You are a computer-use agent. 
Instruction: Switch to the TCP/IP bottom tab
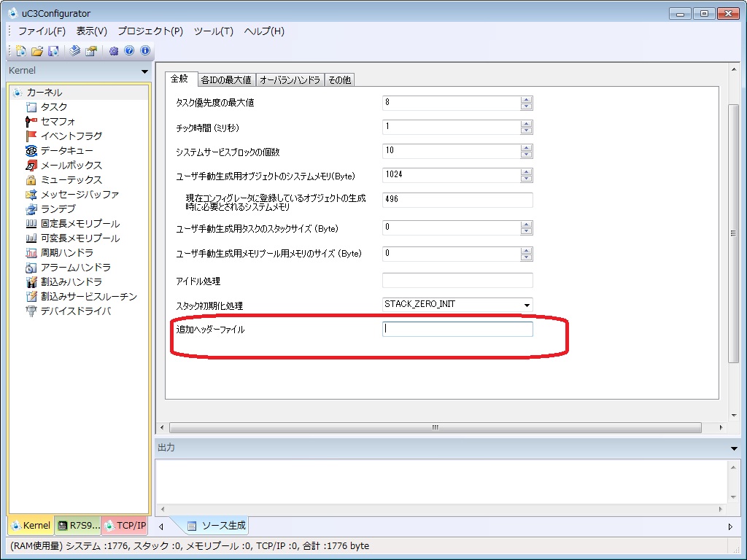125,525
